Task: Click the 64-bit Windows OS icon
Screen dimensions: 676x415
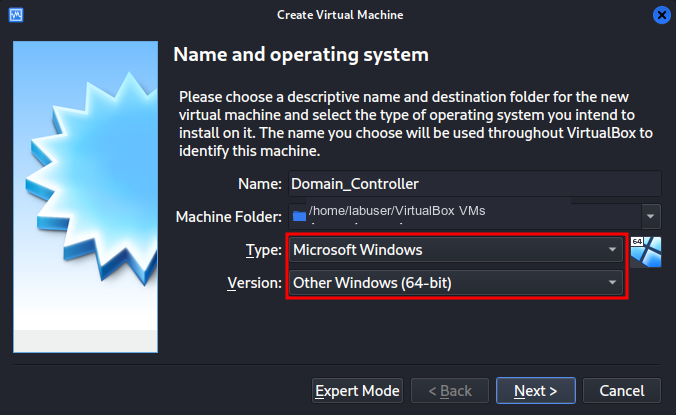Action: pos(645,252)
